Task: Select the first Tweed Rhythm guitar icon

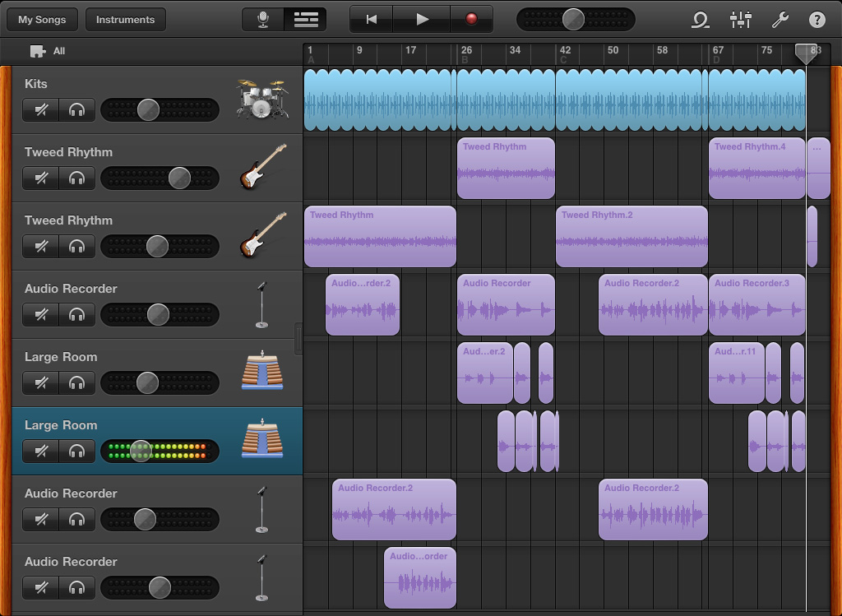Action: (x=262, y=168)
